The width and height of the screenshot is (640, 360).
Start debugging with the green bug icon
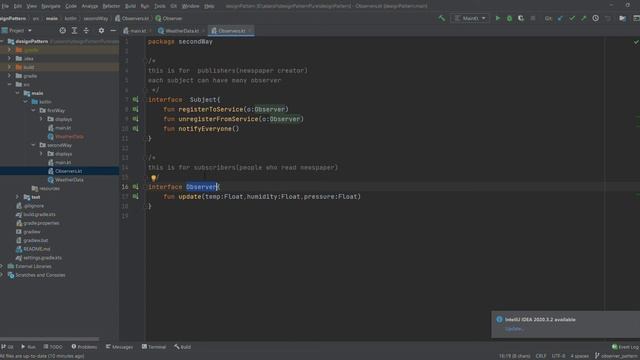509,18
